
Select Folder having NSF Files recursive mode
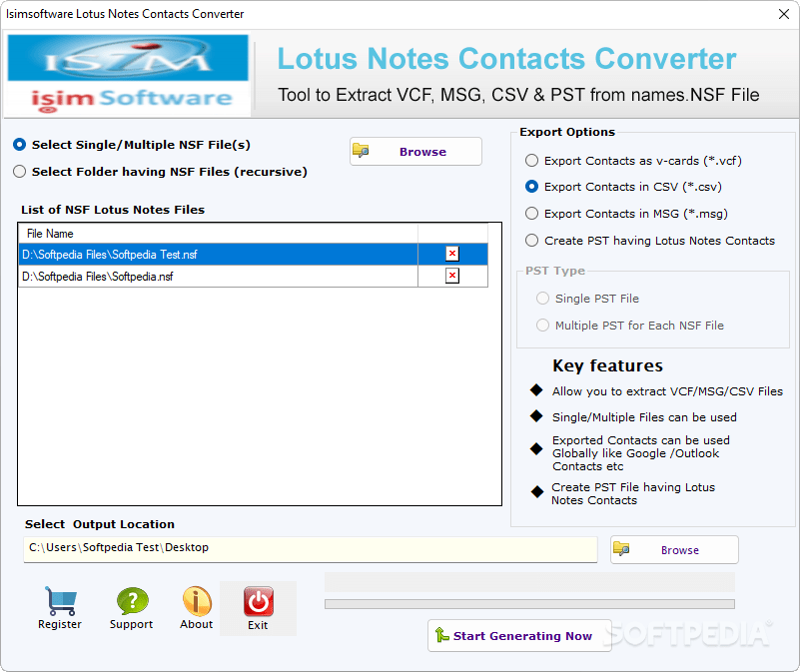(18, 171)
